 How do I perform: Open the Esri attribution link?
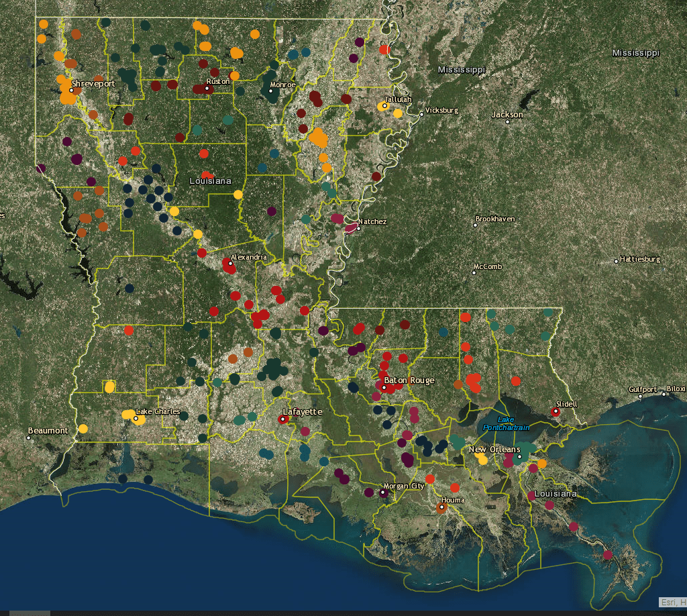point(671,601)
